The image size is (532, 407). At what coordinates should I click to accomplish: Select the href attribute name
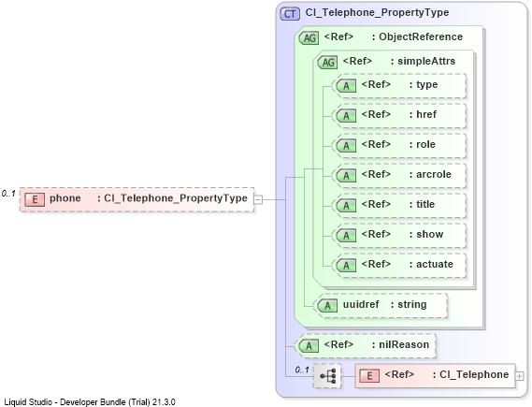pyautogui.click(x=426, y=114)
